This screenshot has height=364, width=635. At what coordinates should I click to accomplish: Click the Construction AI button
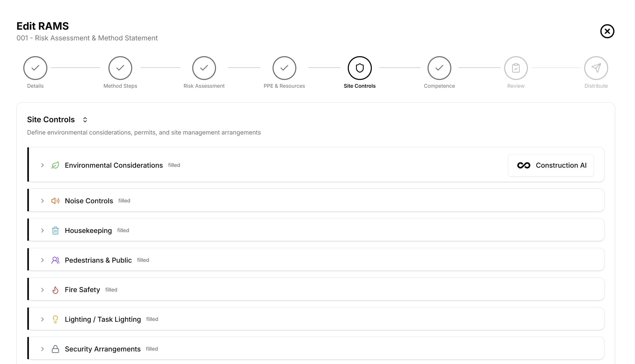click(551, 165)
